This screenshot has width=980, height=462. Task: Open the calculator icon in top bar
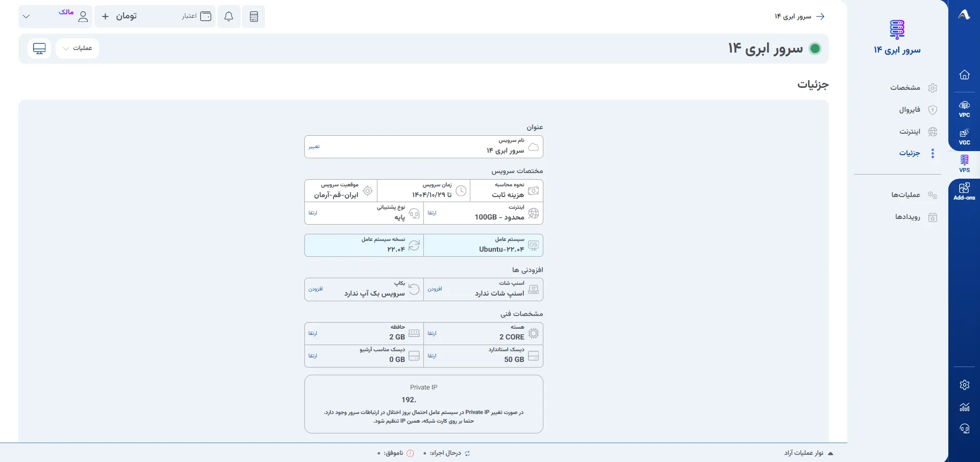[x=254, y=16]
